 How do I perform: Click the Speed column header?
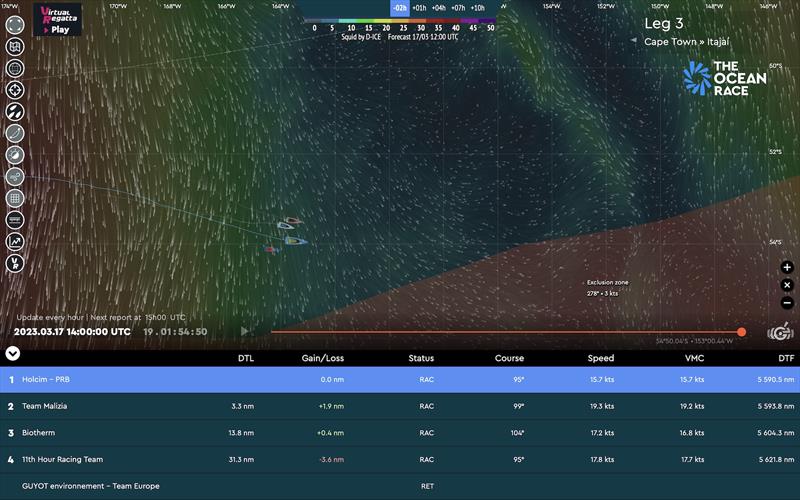tap(601, 358)
